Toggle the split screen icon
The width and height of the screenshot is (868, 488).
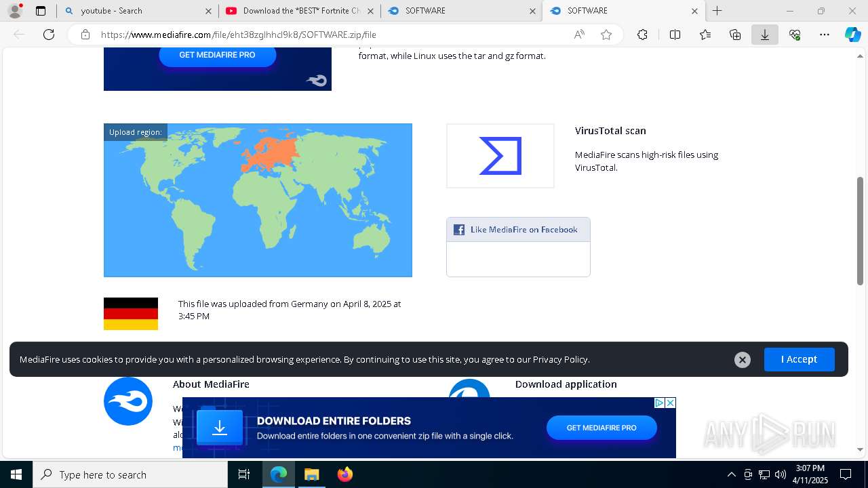click(x=675, y=35)
